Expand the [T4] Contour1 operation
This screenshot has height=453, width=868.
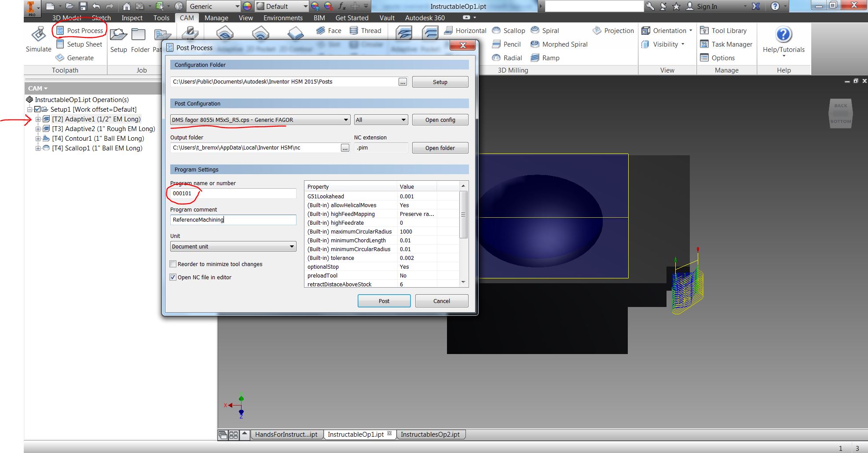point(38,139)
